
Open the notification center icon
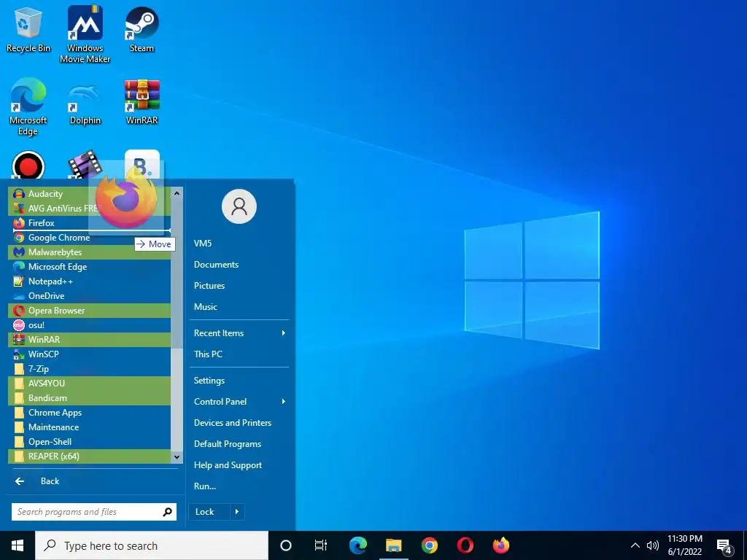pos(724,546)
